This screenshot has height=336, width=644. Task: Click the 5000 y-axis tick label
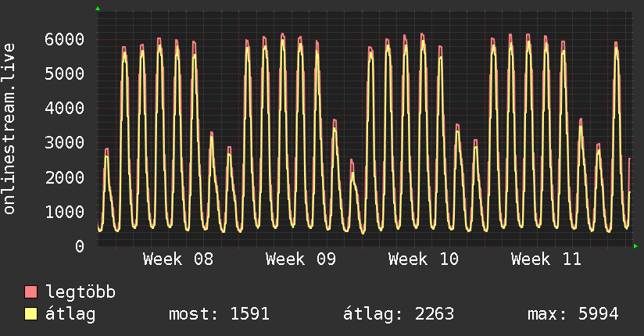tap(64, 74)
